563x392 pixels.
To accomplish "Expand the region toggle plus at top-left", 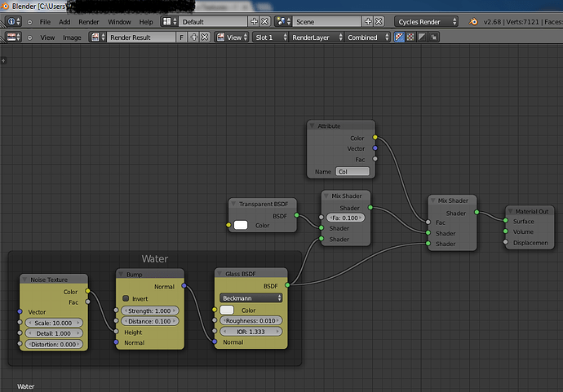I will (3, 60).
